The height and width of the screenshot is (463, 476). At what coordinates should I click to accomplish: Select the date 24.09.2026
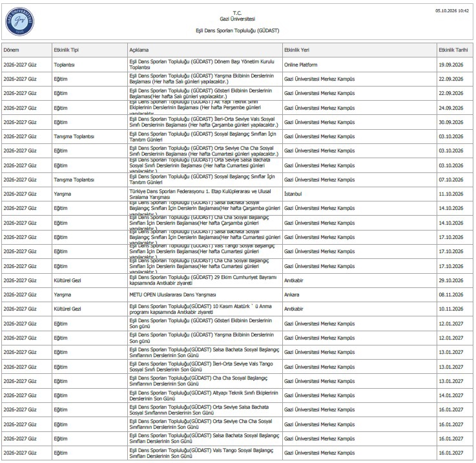451,108
